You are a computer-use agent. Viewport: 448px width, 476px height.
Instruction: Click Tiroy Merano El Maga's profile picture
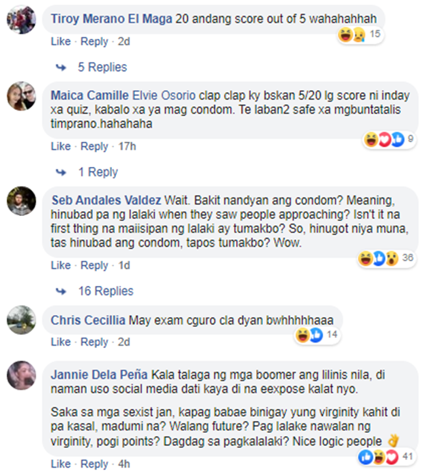[x=22, y=19]
